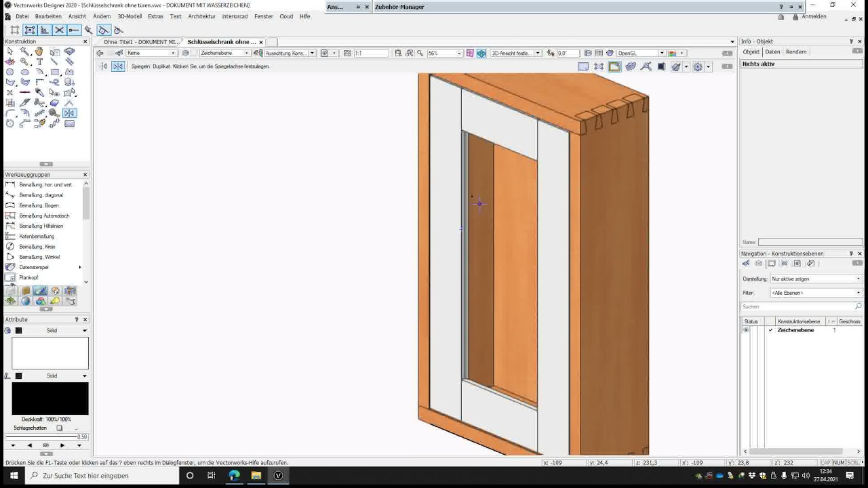The width and height of the screenshot is (868, 488).
Task: Expand the Datenstempel submenu arrow
Action: (80, 267)
